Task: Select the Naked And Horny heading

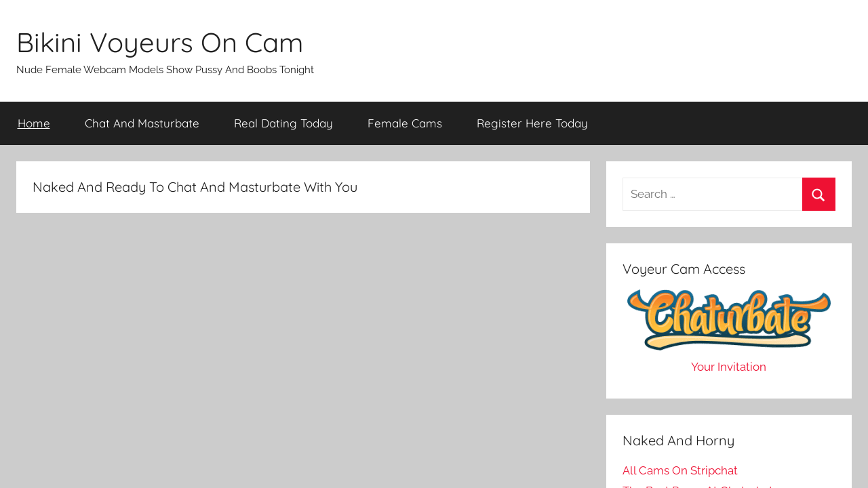Action: 678,441
